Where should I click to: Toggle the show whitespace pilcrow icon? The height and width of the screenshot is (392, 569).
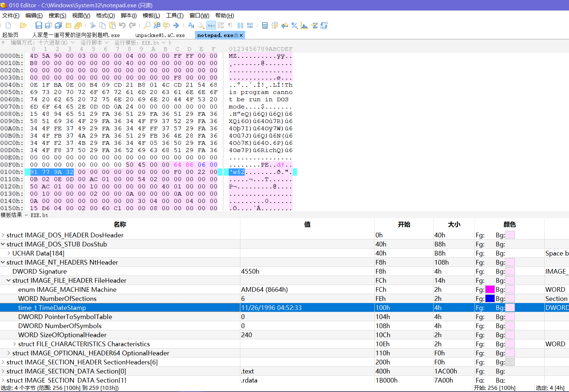tap(231, 25)
